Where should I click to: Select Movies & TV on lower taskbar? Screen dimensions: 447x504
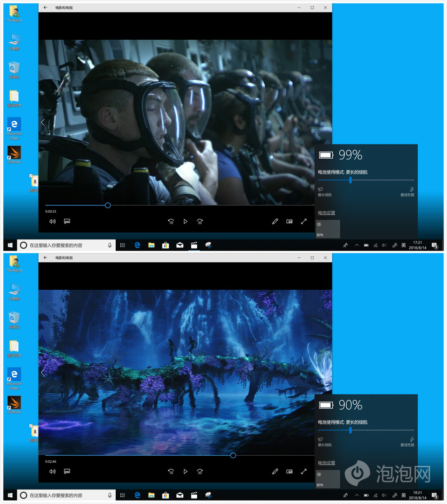(x=194, y=495)
